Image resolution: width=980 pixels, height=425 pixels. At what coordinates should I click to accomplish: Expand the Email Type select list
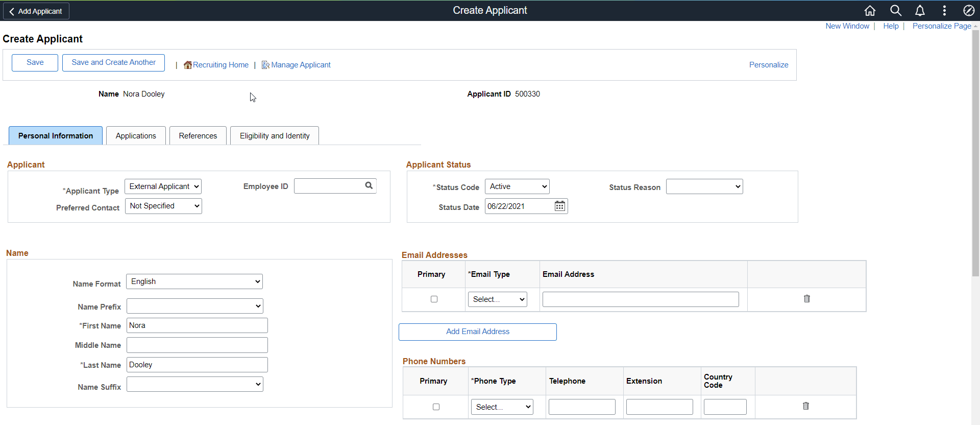(x=498, y=299)
